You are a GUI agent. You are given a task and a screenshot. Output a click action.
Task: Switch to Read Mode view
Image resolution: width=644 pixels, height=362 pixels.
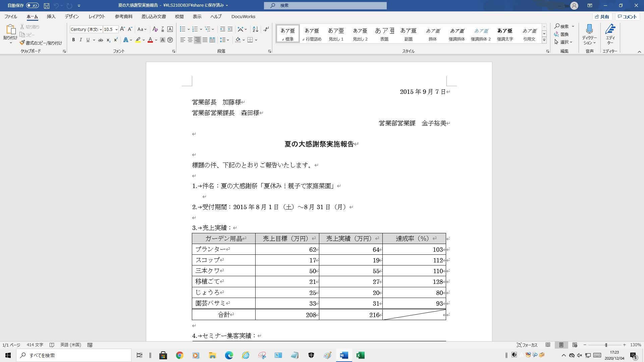pos(548,345)
